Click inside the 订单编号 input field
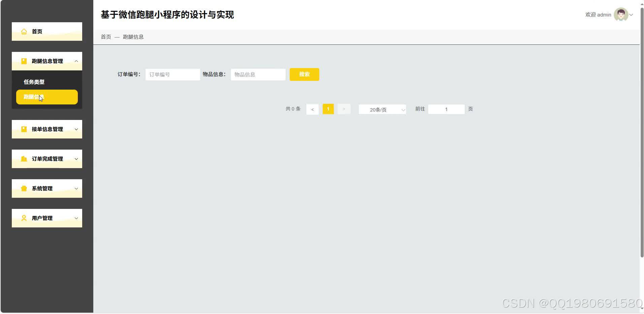Viewport: 644px width, 314px height. [x=172, y=74]
